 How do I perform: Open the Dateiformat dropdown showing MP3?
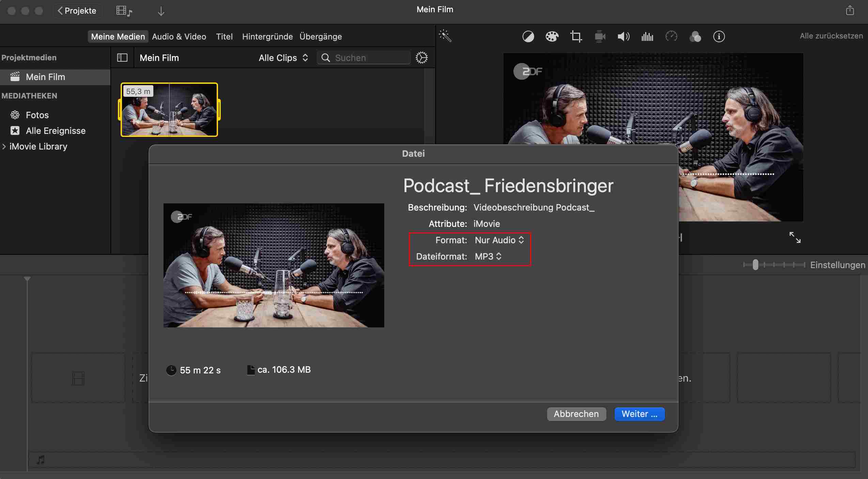[x=488, y=257]
